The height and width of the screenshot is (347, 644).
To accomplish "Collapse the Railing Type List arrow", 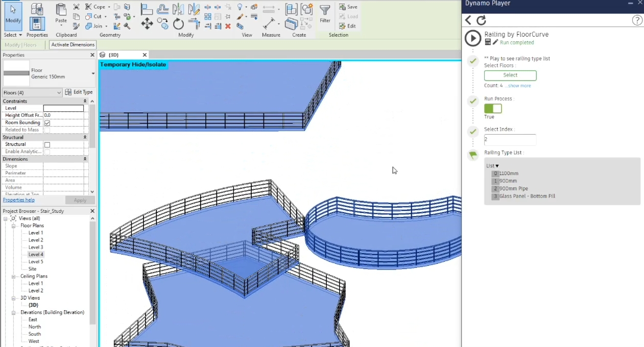I will [497, 166].
